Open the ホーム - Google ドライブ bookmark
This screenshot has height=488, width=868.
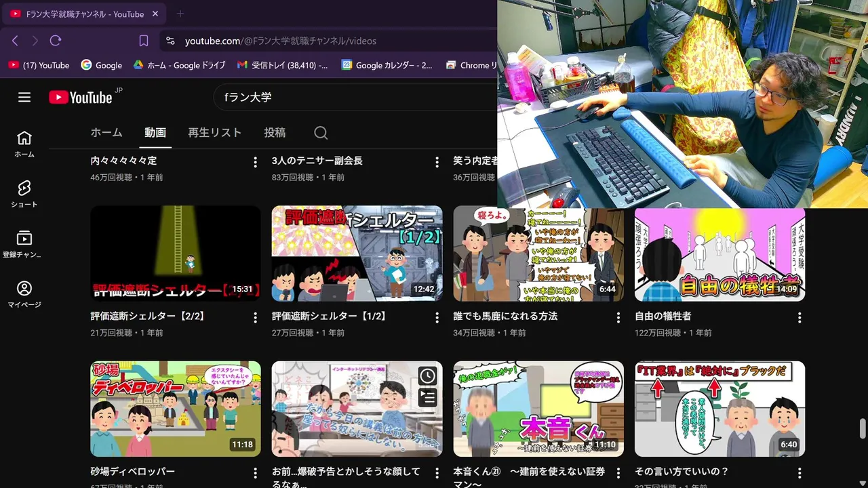click(179, 65)
